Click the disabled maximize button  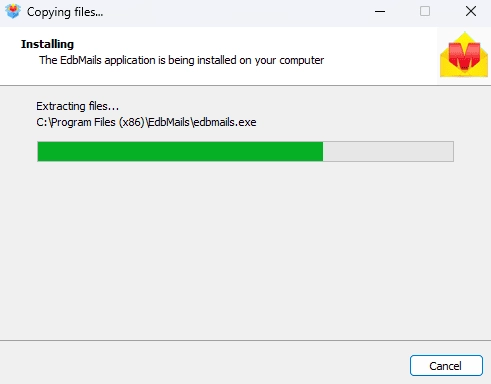tap(425, 12)
